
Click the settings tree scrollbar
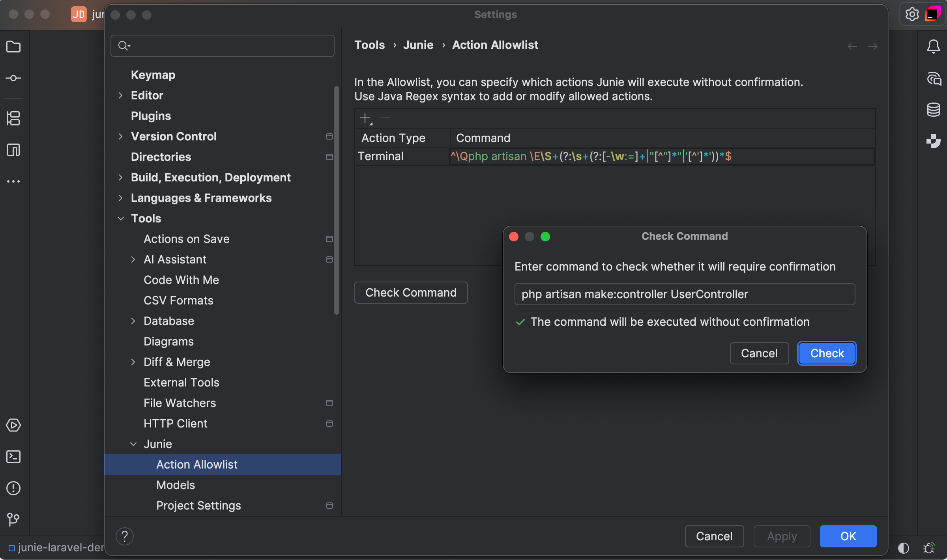337,200
